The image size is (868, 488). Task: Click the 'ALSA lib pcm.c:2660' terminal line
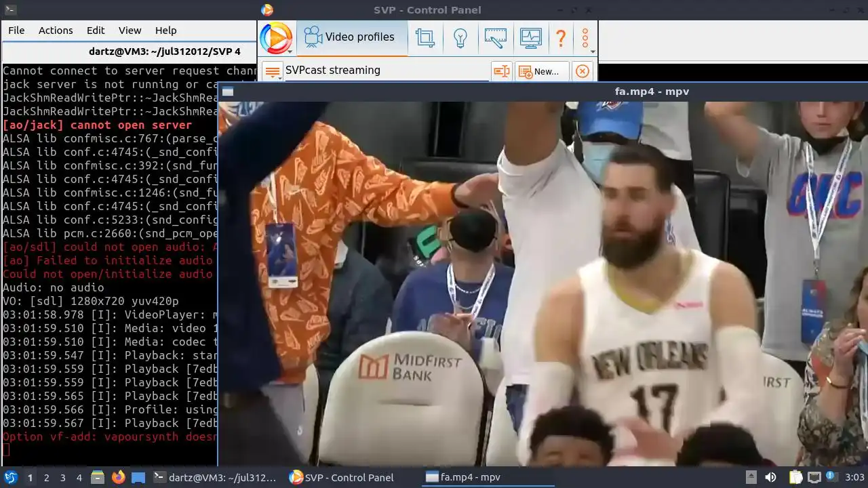(x=110, y=233)
